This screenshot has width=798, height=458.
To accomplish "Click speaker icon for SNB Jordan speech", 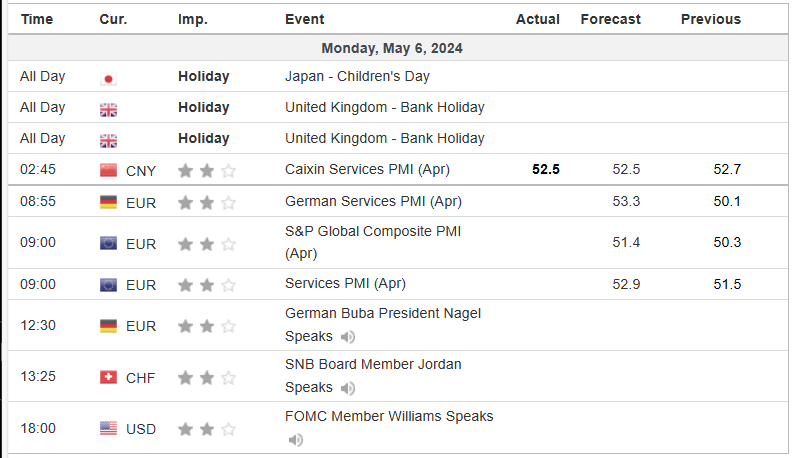I will [347, 388].
